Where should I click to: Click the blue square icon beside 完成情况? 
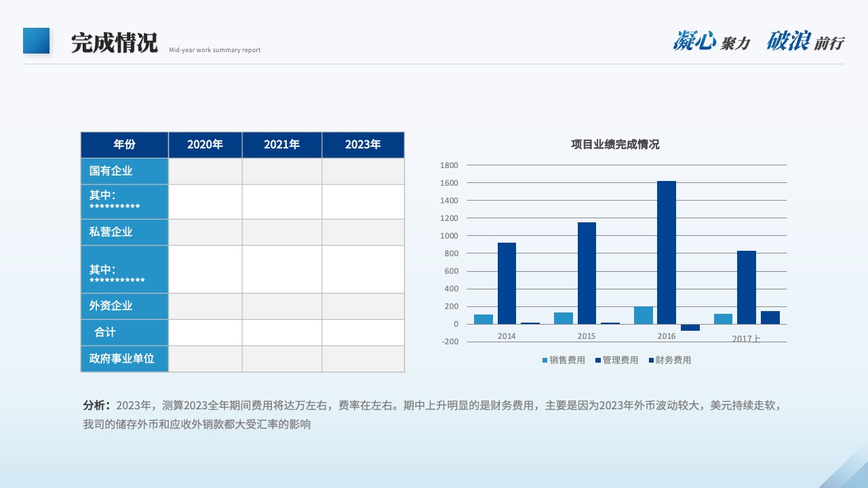click(x=37, y=41)
